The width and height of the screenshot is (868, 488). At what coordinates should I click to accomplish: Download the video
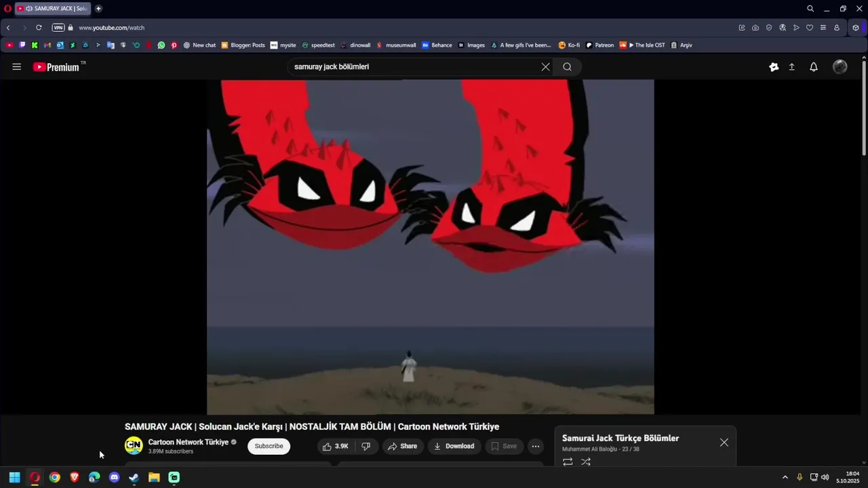pyautogui.click(x=454, y=446)
